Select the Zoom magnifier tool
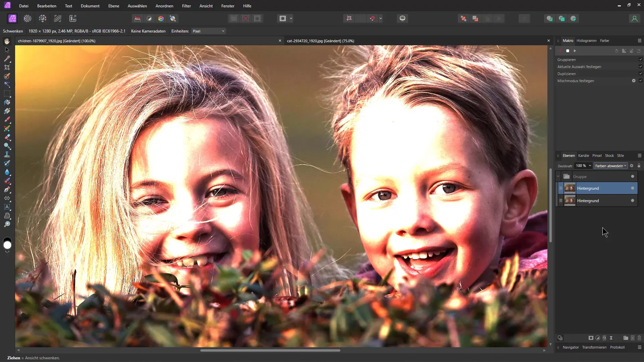The height and width of the screenshot is (362, 644). (7, 224)
